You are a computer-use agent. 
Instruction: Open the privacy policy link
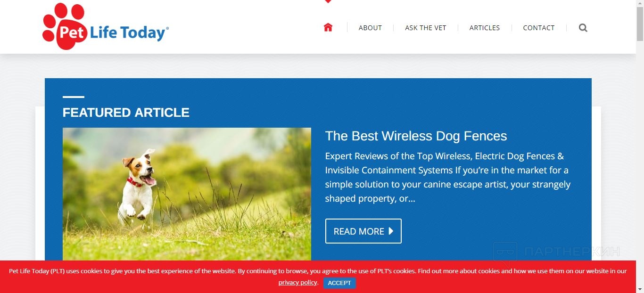pos(297,282)
